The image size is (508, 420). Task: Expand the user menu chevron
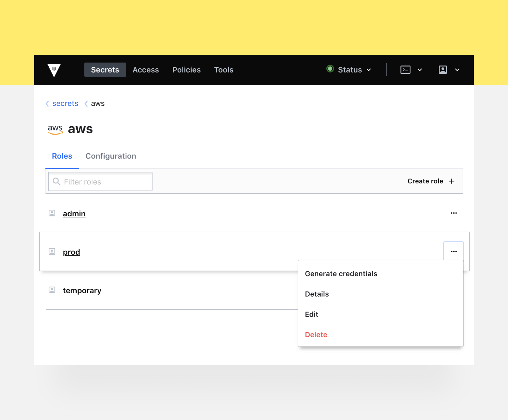457,70
